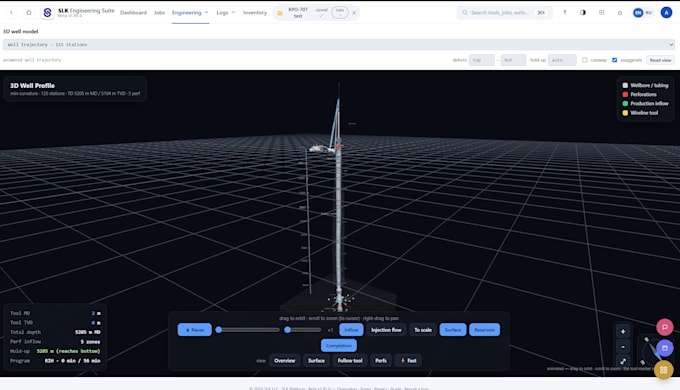Image resolution: width=680 pixels, height=390 pixels.
Task: Click the 'RIH - 0 min / 56 min' value
Action: 72,361
